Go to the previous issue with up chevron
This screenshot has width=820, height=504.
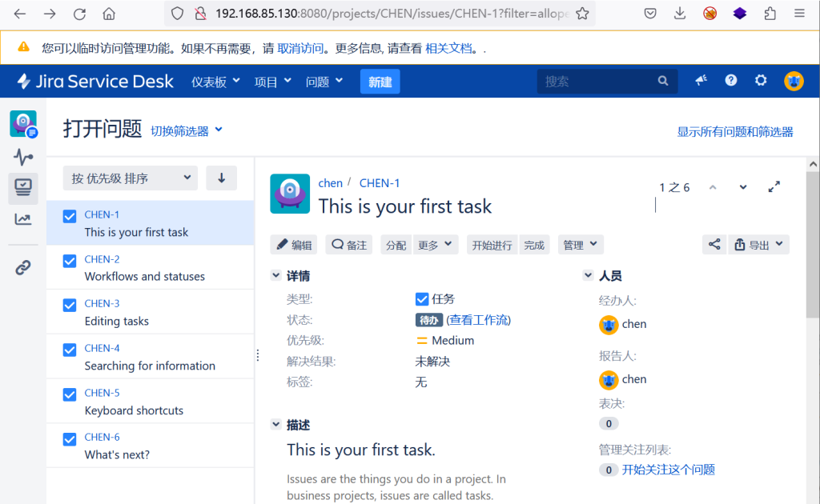712,187
